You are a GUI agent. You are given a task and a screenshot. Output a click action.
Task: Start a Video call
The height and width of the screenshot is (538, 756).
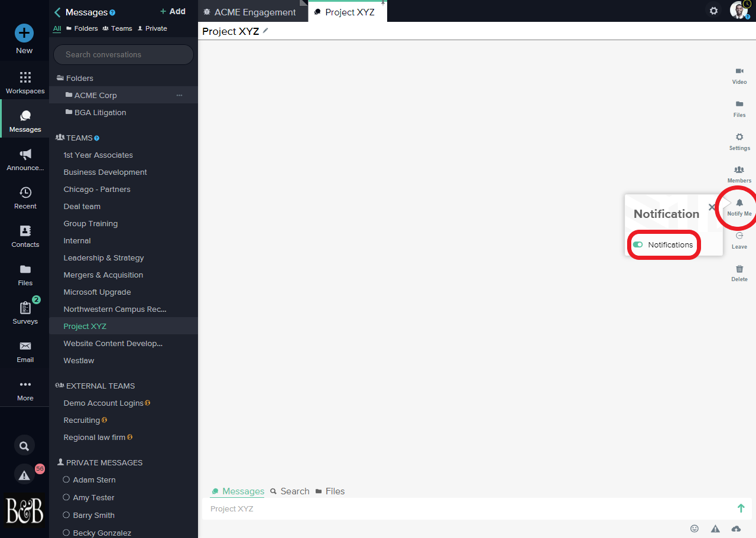point(739,76)
